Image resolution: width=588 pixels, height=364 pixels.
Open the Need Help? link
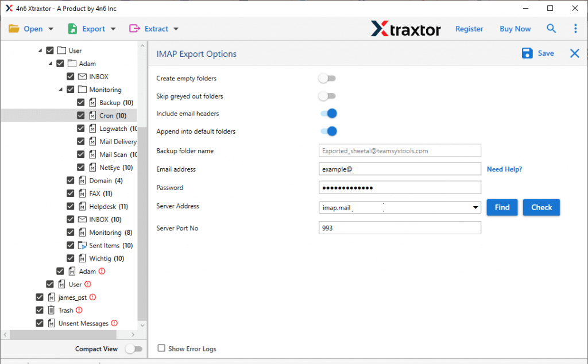point(504,169)
